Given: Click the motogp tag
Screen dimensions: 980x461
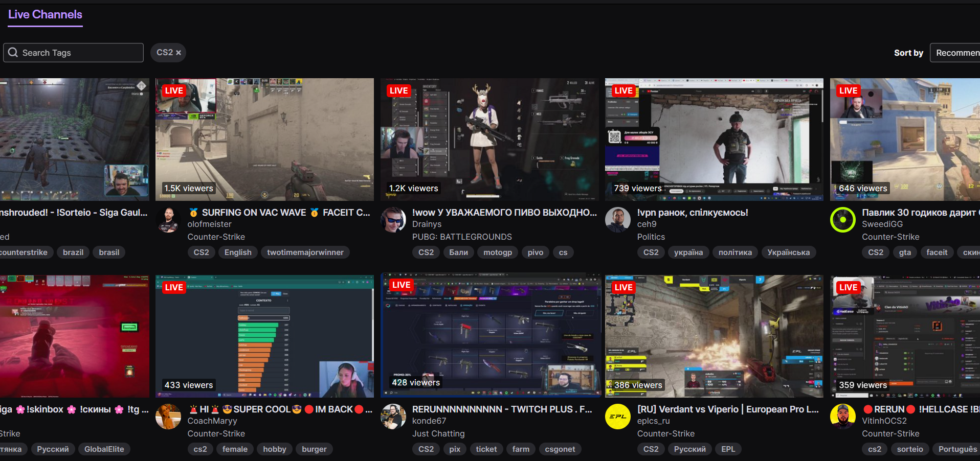Looking at the screenshot, I should 498,252.
